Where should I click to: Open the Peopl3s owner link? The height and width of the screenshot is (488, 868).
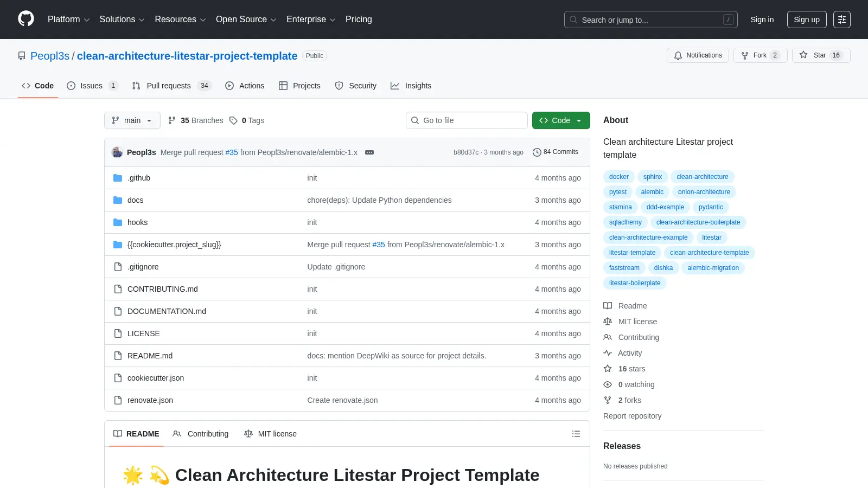50,56
